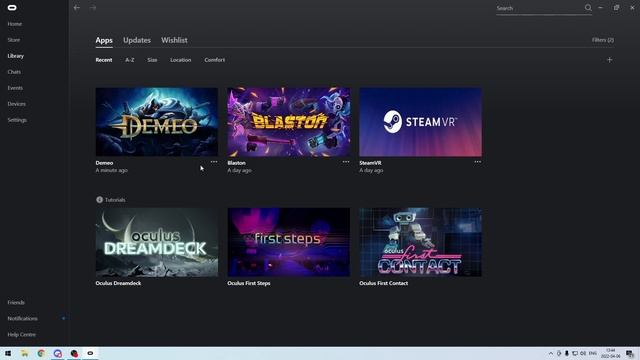Open the Oculus Dreamdeck thumbnail
This screenshot has height=360, width=640.
[157, 242]
